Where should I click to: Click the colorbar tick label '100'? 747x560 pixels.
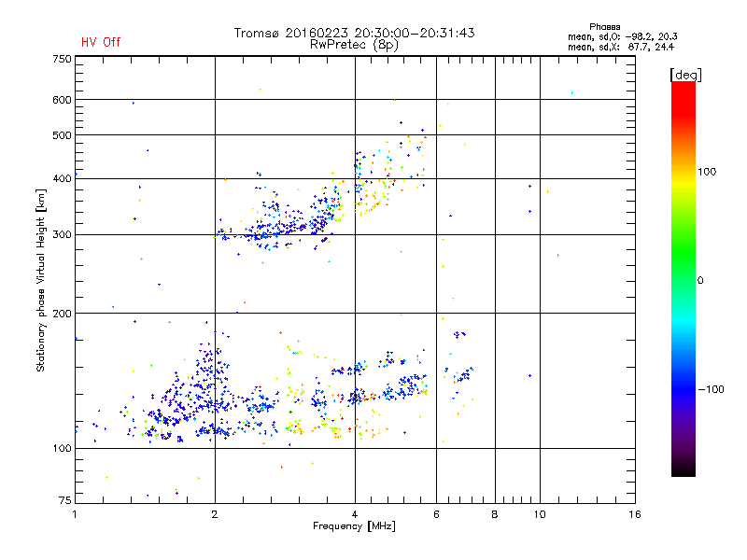707,172
